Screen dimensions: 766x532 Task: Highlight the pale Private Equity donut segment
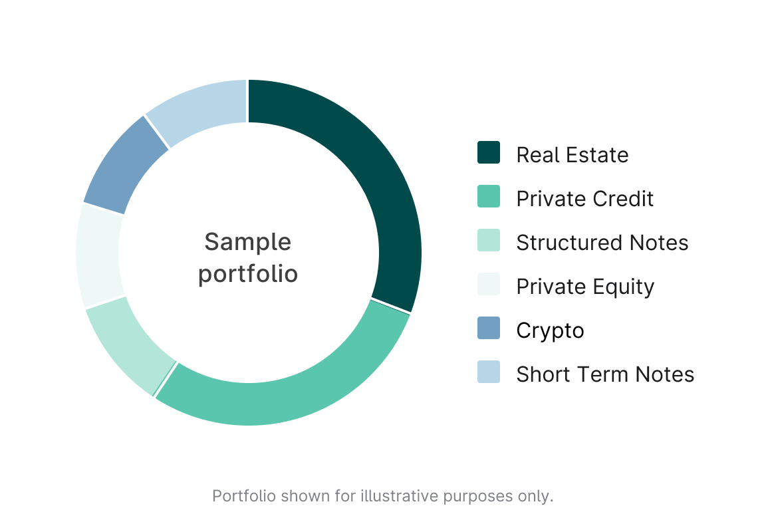tap(100, 256)
